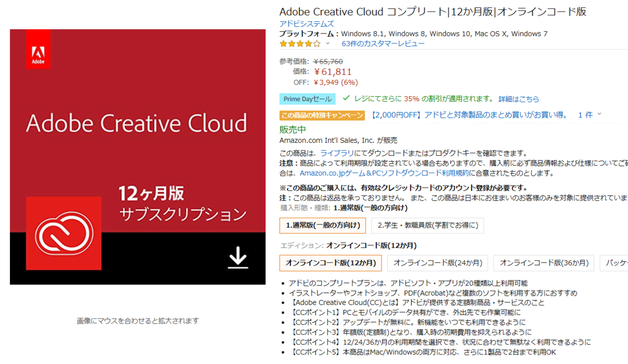Open the アドビシステムズ brand link

click(307, 24)
